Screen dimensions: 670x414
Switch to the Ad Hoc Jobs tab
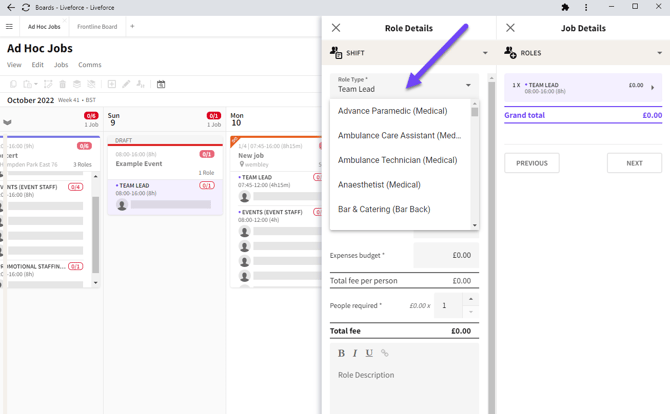[44, 26]
